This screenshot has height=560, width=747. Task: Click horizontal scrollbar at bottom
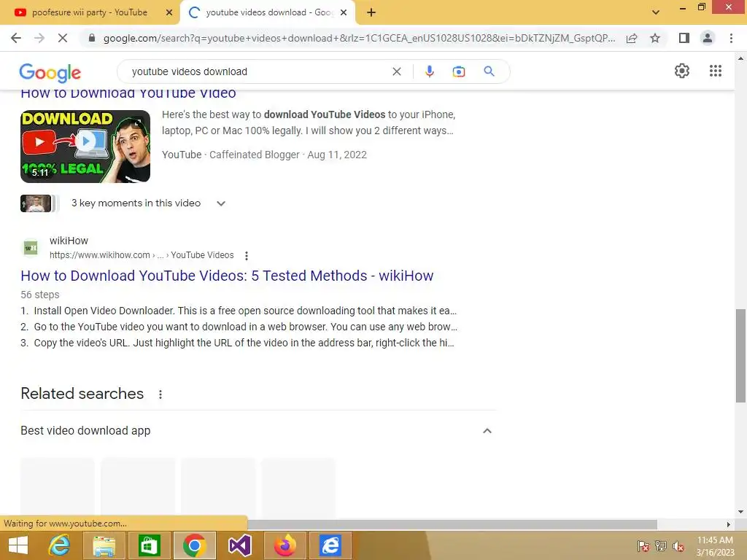pyautogui.click(x=452, y=524)
